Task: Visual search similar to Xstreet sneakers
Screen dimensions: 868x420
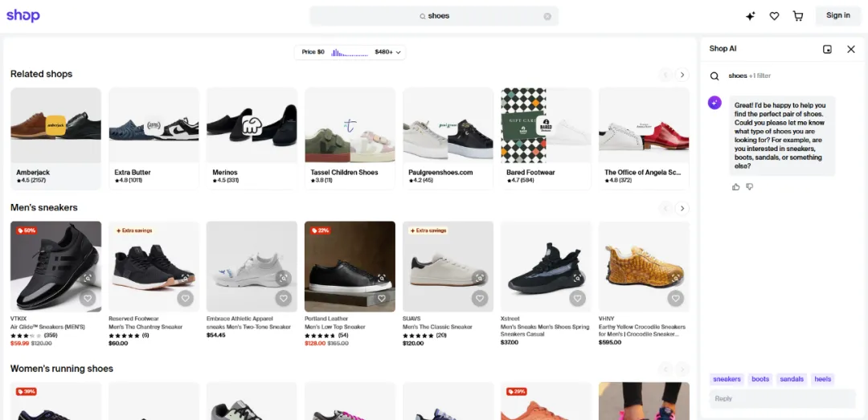Action: 577,279
